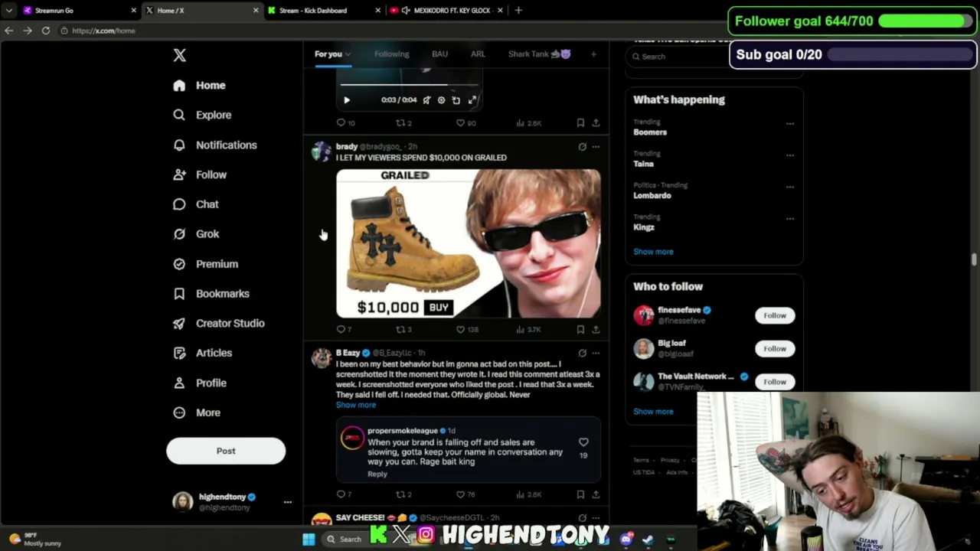Like the top video post
980x551 pixels.
click(x=465, y=123)
